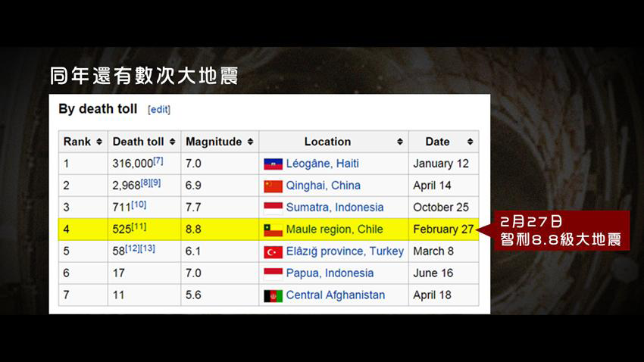Click the "February 27" date cell
The height and width of the screenshot is (362, 644).
coord(443,229)
